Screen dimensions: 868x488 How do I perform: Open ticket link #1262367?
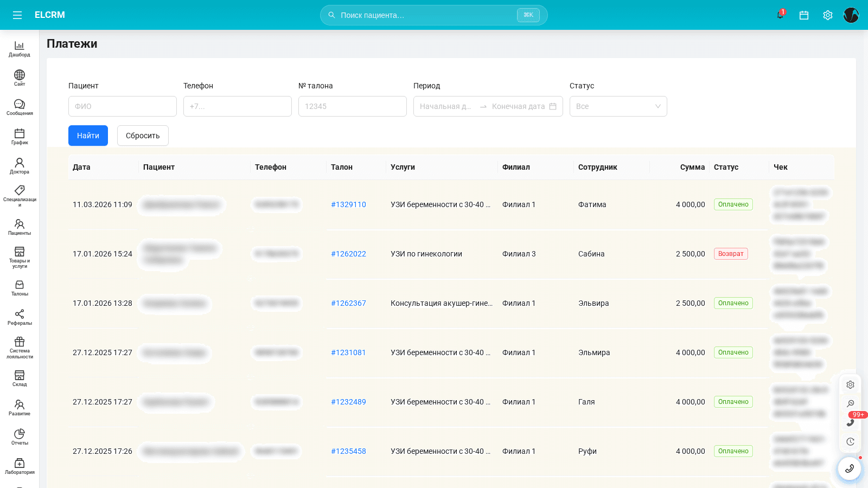point(348,303)
